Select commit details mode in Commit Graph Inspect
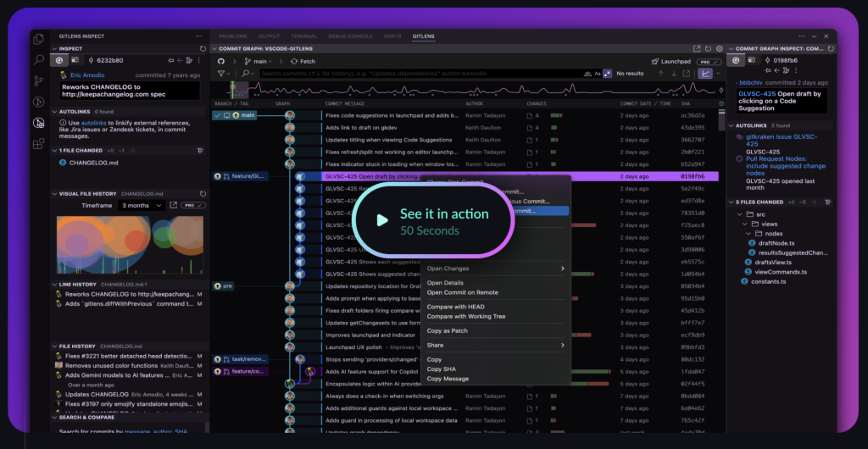 point(735,60)
